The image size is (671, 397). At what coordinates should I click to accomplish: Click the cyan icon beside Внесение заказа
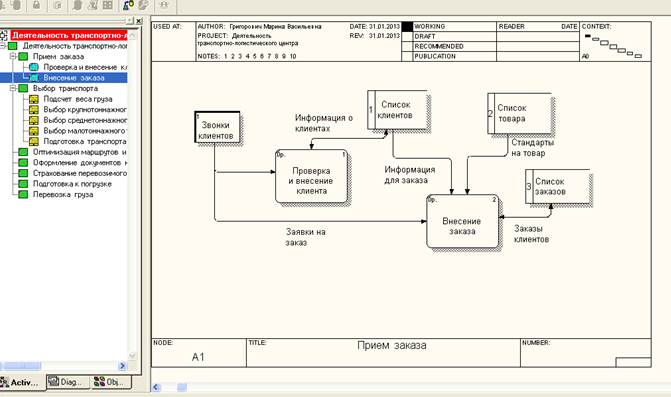tap(34, 78)
